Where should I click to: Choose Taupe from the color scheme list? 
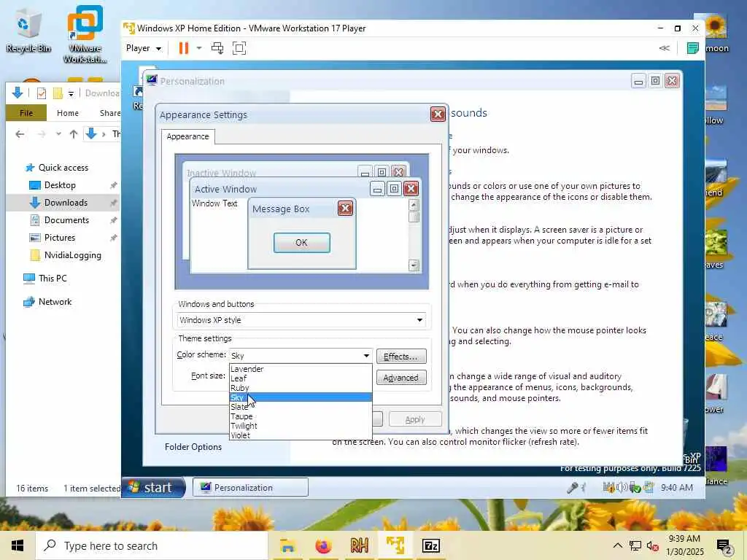coord(301,416)
